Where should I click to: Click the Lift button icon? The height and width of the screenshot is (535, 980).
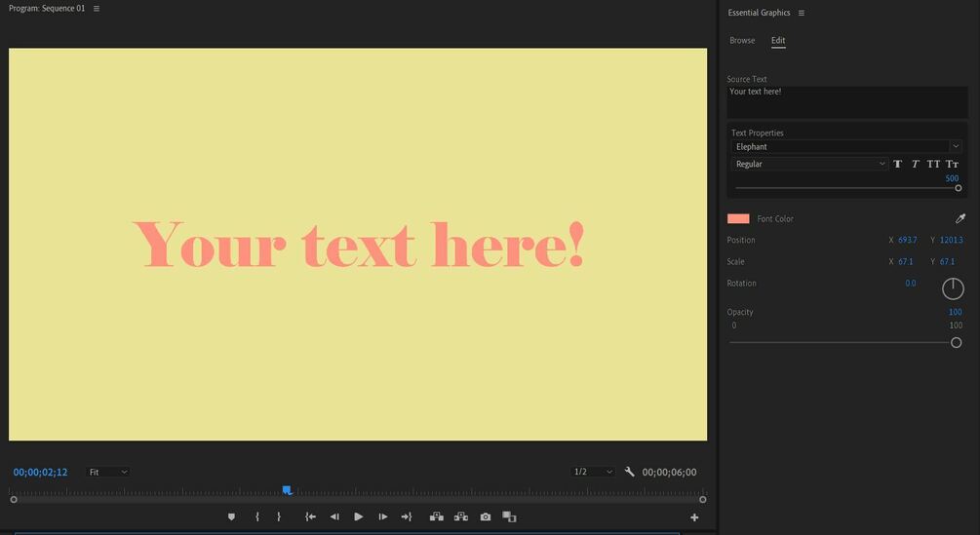coord(437,516)
